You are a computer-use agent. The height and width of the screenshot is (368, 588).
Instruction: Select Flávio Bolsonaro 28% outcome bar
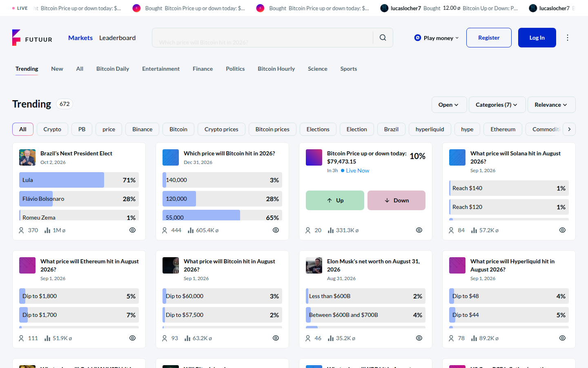point(79,199)
